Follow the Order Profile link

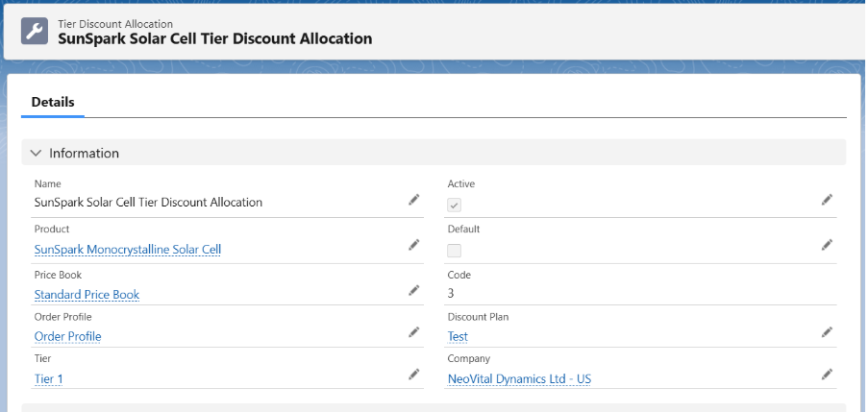coord(67,336)
